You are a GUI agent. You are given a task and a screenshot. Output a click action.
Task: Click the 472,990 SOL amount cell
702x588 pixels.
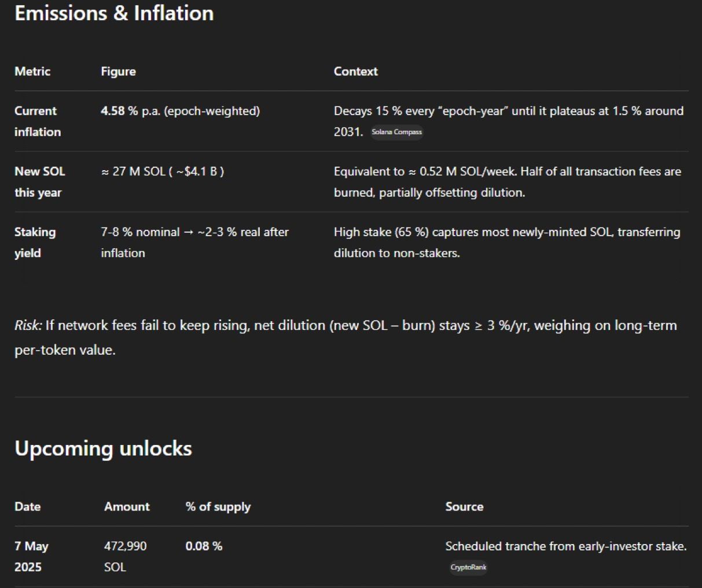(125, 556)
